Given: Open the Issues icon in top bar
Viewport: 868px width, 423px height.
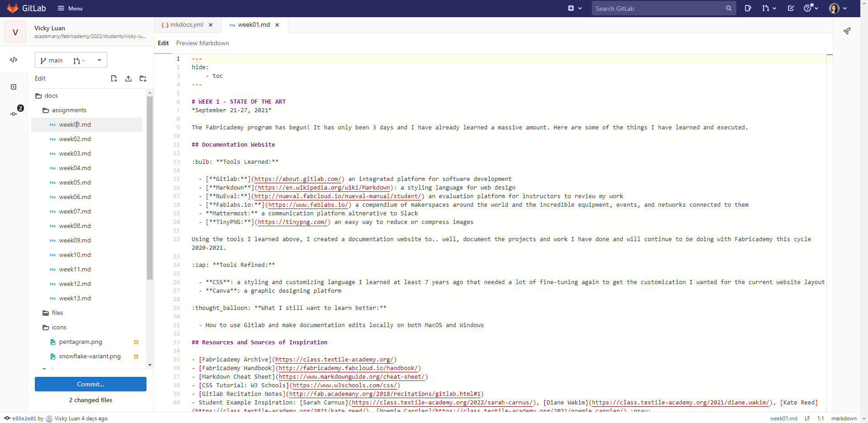Looking at the screenshot, I should click(748, 8).
